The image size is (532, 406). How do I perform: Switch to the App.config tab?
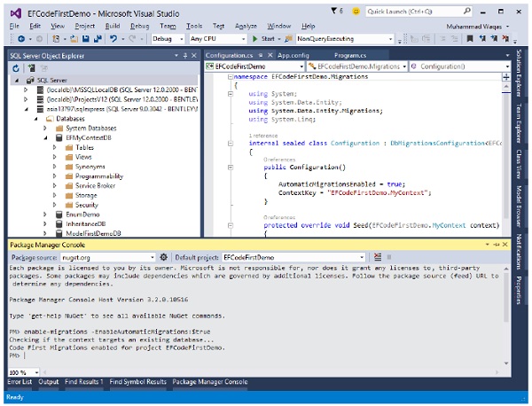pos(293,54)
